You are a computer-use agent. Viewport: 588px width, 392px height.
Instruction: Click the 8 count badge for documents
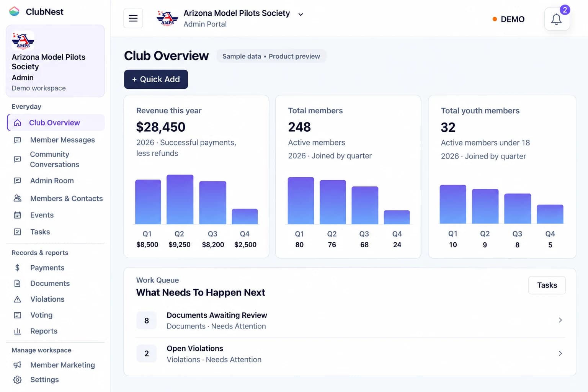coord(147,320)
